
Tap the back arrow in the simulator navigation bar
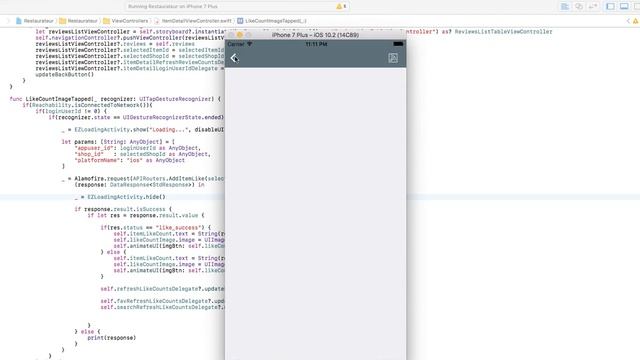pyautogui.click(x=234, y=58)
